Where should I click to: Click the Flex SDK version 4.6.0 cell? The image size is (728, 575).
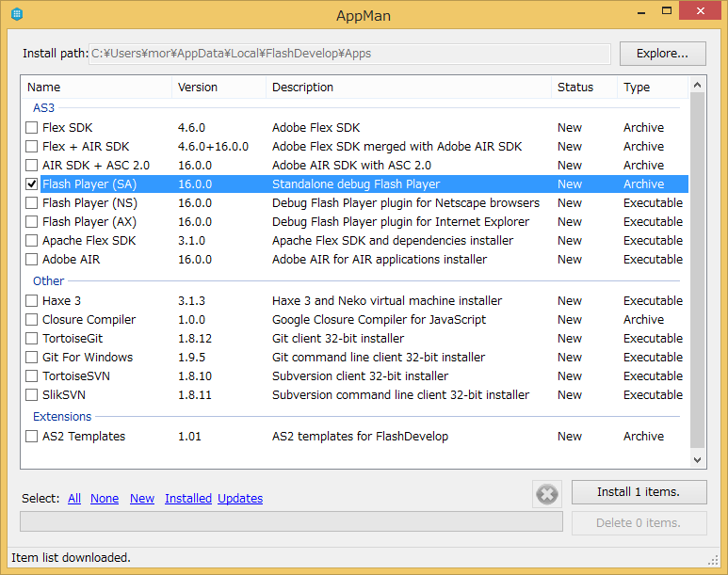[192, 128]
